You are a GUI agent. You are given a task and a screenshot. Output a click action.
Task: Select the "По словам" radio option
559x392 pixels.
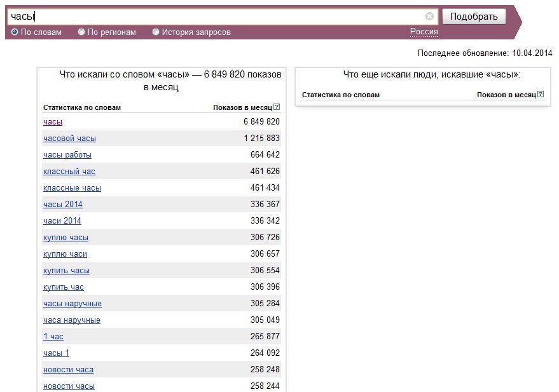15,32
